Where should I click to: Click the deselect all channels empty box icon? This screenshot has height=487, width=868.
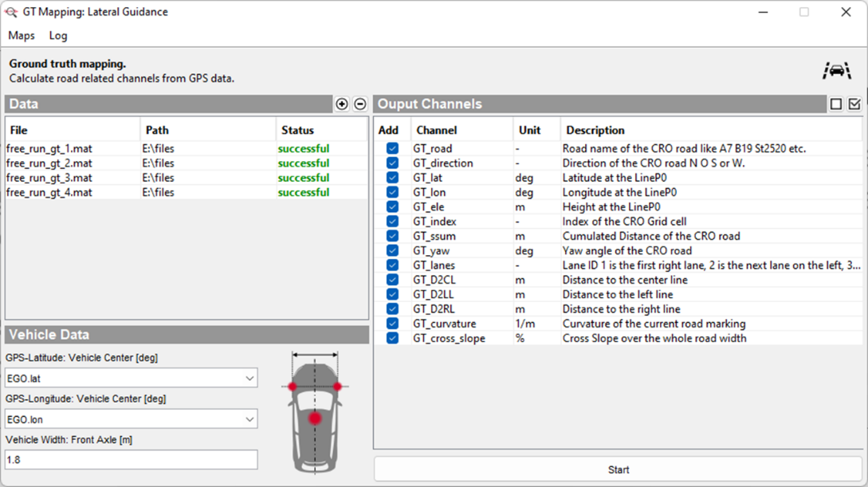(x=836, y=104)
